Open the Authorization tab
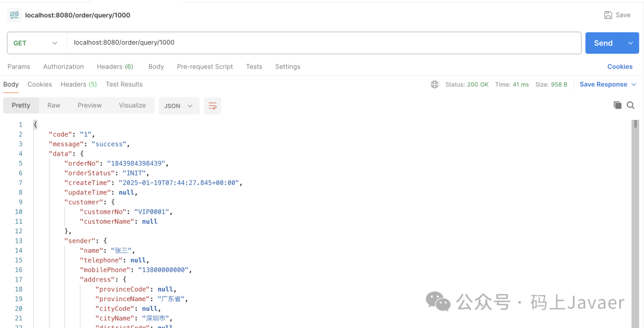644x328 pixels. click(x=63, y=67)
